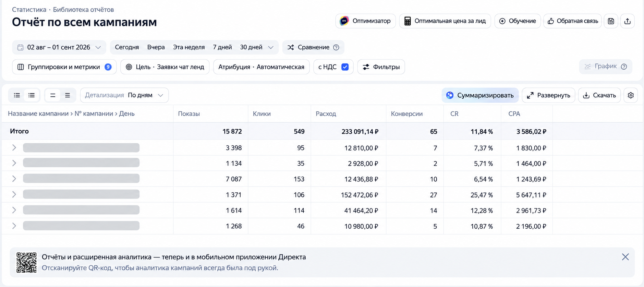The image size is (644, 287).
Task: Open date range picker 02 авг – 01 сент 2026
Action: tap(59, 47)
